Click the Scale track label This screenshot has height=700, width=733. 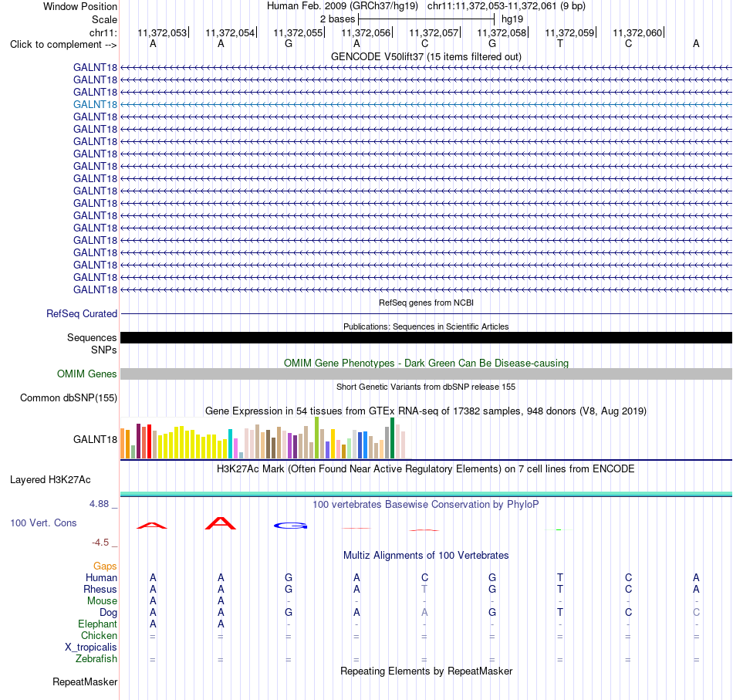coord(104,19)
